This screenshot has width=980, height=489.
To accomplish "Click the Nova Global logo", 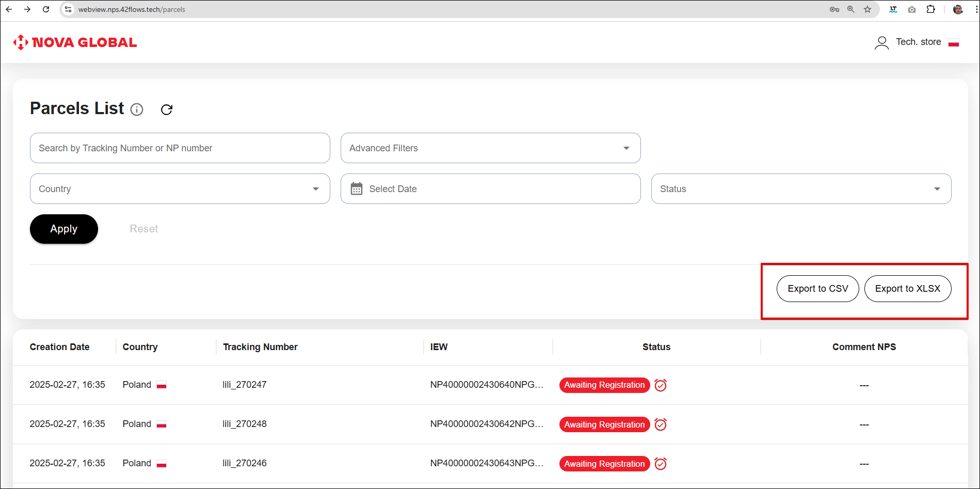I will click(x=75, y=42).
